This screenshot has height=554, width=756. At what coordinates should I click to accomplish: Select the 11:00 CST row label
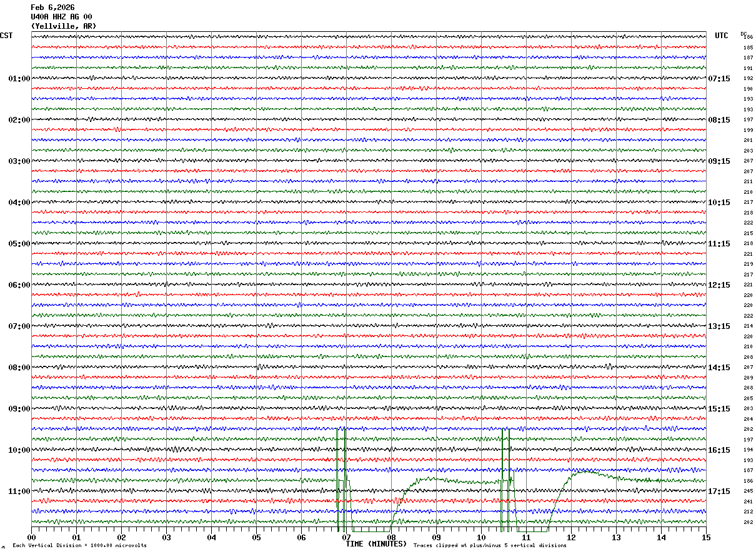[19, 491]
